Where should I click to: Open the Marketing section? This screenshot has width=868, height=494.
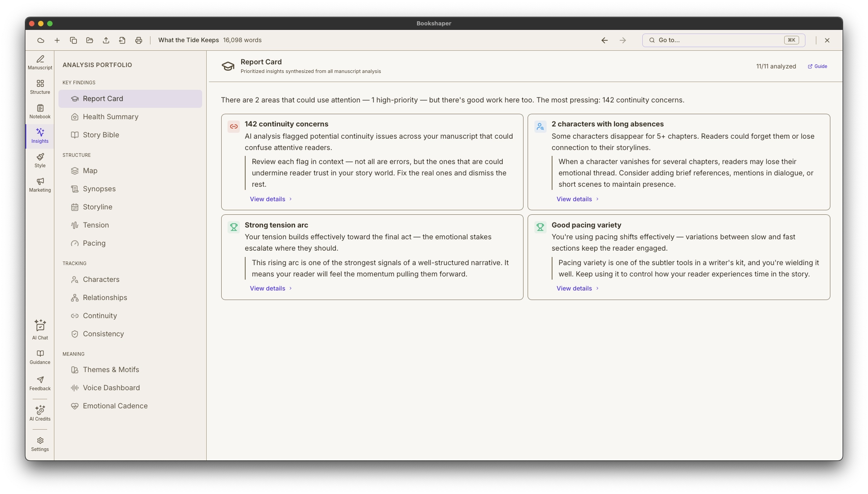(40, 185)
